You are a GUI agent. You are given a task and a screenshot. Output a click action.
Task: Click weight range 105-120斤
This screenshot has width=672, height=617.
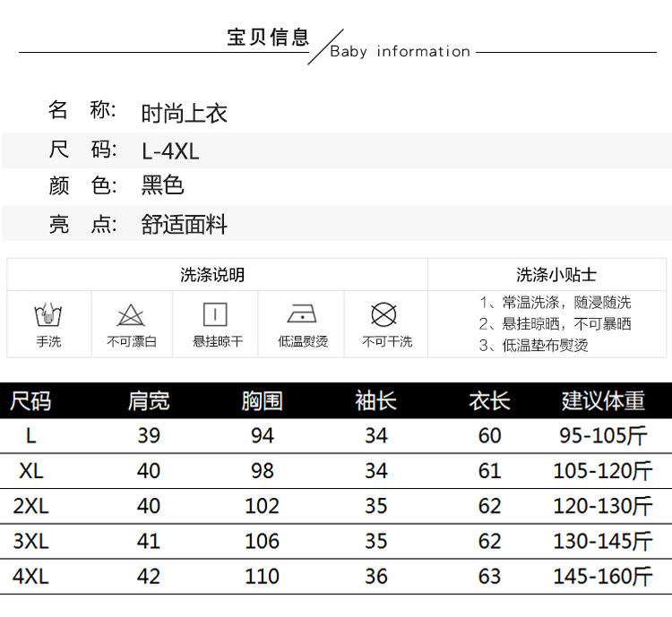click(603, 471)
